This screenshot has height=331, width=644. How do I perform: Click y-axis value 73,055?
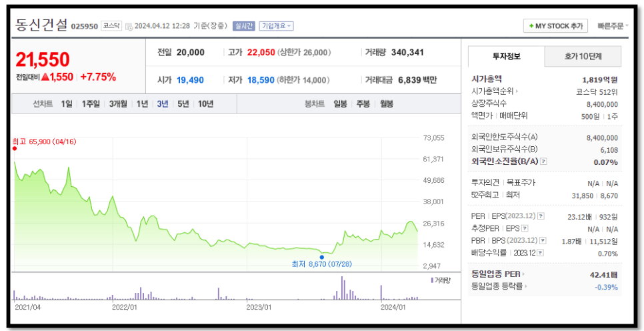tap(433, 137)
